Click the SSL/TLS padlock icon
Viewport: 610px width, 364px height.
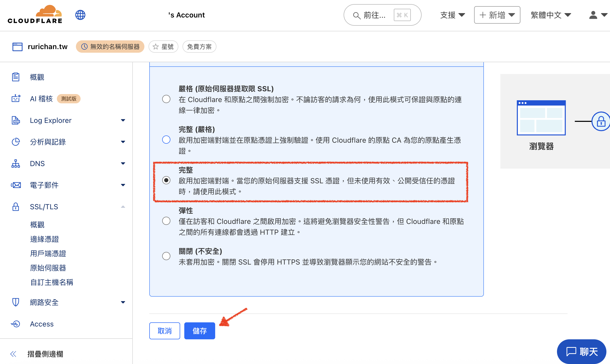16,207
